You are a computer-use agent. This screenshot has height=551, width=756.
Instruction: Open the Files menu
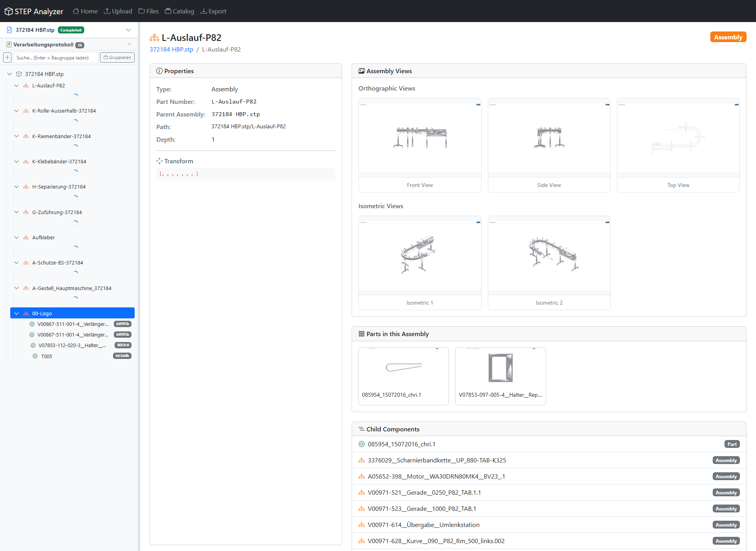[x=148, y=11]
